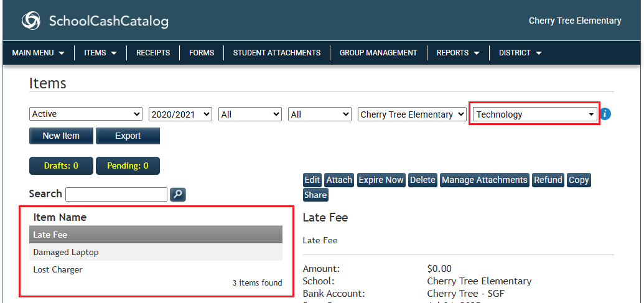Click the Copy button
The width and height of the screenshot is (644, 303).
(579, 180)
